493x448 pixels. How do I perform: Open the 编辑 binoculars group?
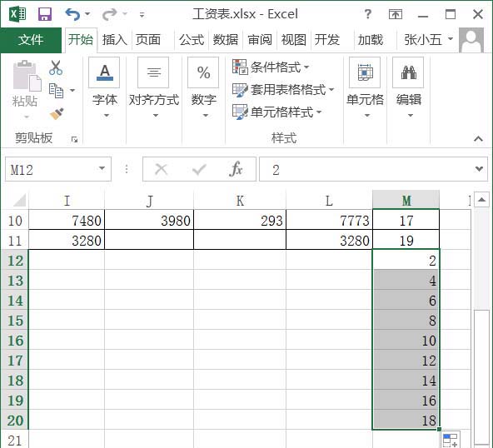[408, 88]
